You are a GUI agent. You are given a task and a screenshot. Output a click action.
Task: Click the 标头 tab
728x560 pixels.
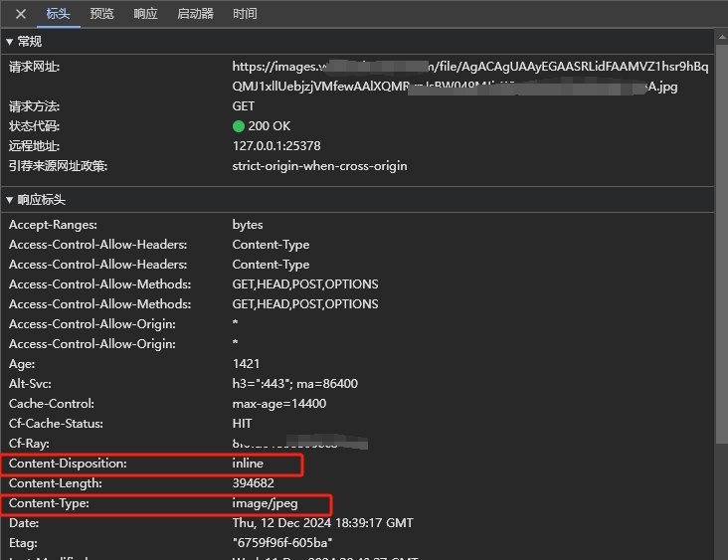click(x=59, y=14)
